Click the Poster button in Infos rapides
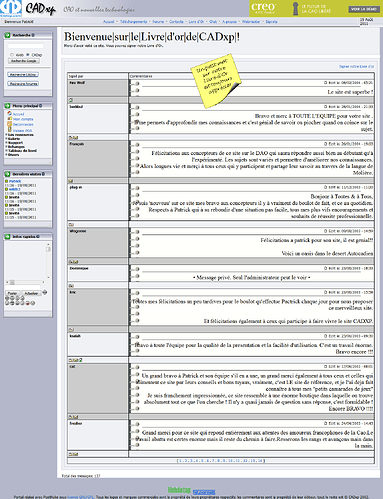Viewport: 383px width, 499px height. point(12,293)
